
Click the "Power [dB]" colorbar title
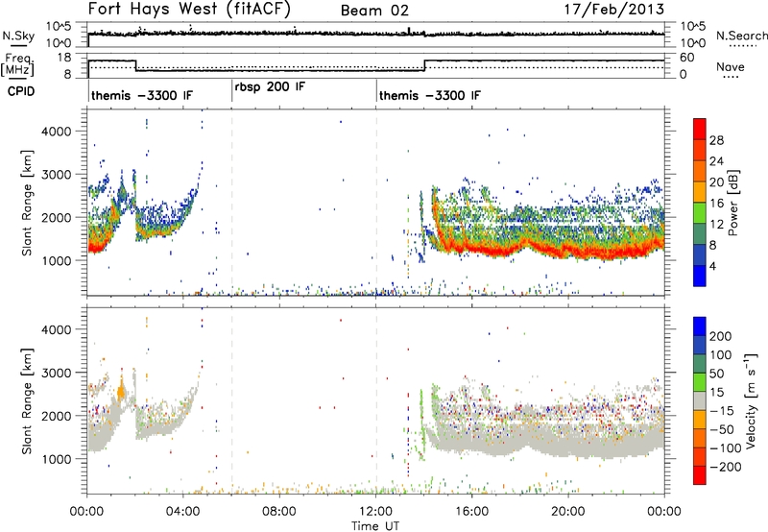[x=732, y=203]
